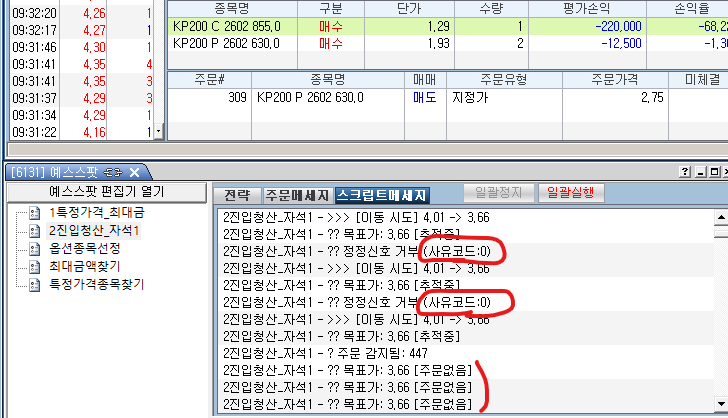Select the 스크립트메세지 tab
The width and height of the screenshot is (728, 418).
[381, 195]
